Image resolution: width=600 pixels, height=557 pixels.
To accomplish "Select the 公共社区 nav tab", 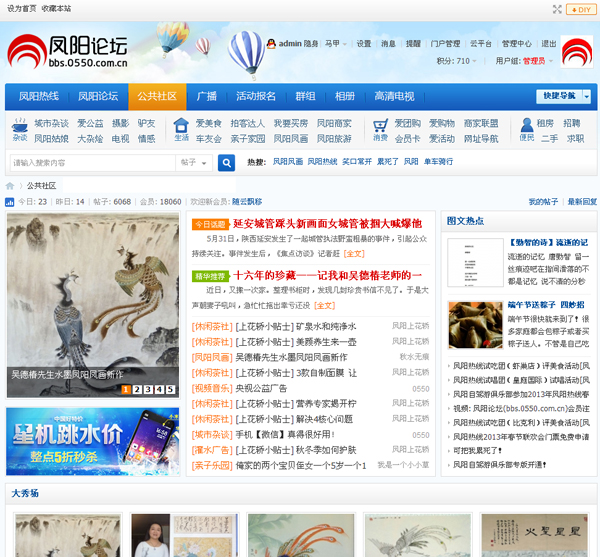I will 157,96.
